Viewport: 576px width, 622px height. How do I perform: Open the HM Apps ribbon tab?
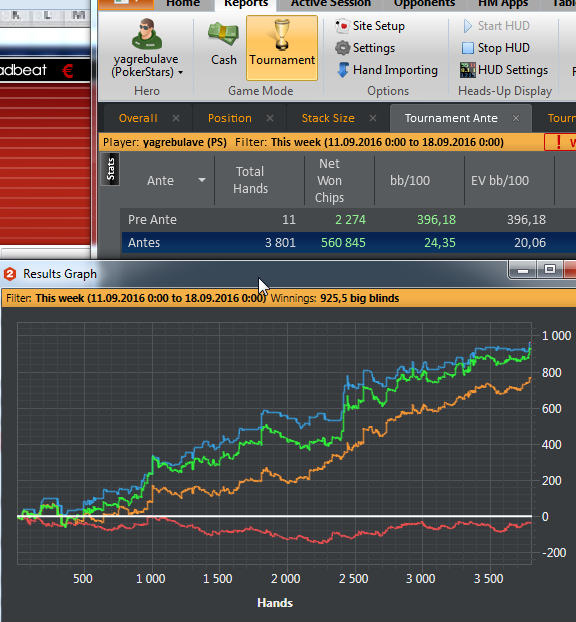click(503, 4)
